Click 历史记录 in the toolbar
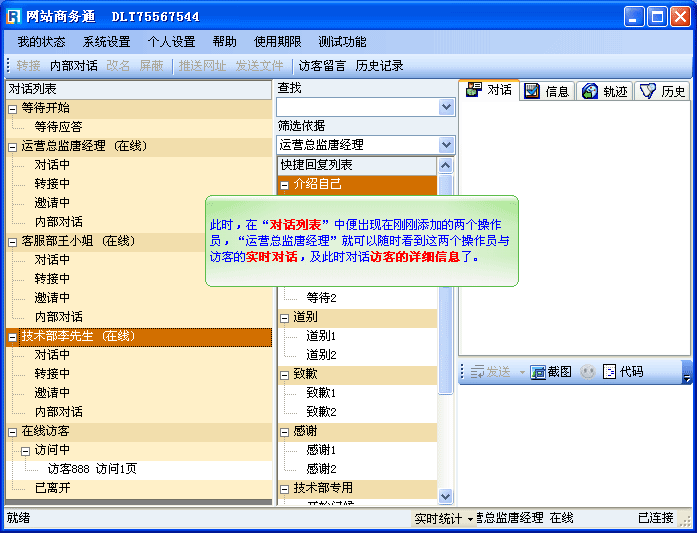This screenshot has width=697, height=533. [379, 66]
